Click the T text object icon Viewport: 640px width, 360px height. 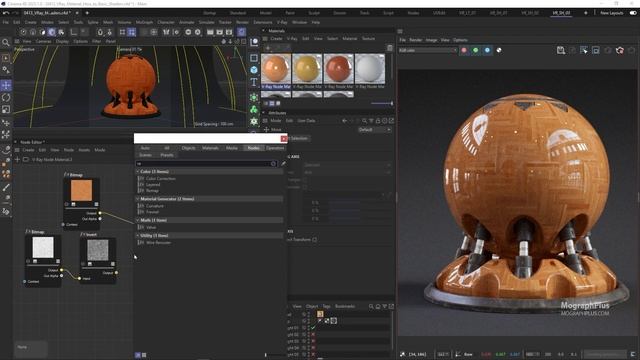tap(254, 82)
